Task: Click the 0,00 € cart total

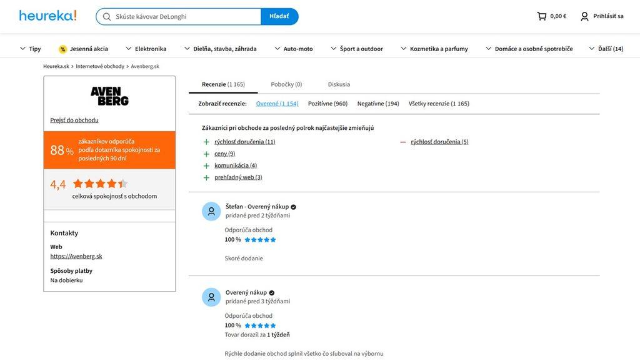Action: coord(558,16)
